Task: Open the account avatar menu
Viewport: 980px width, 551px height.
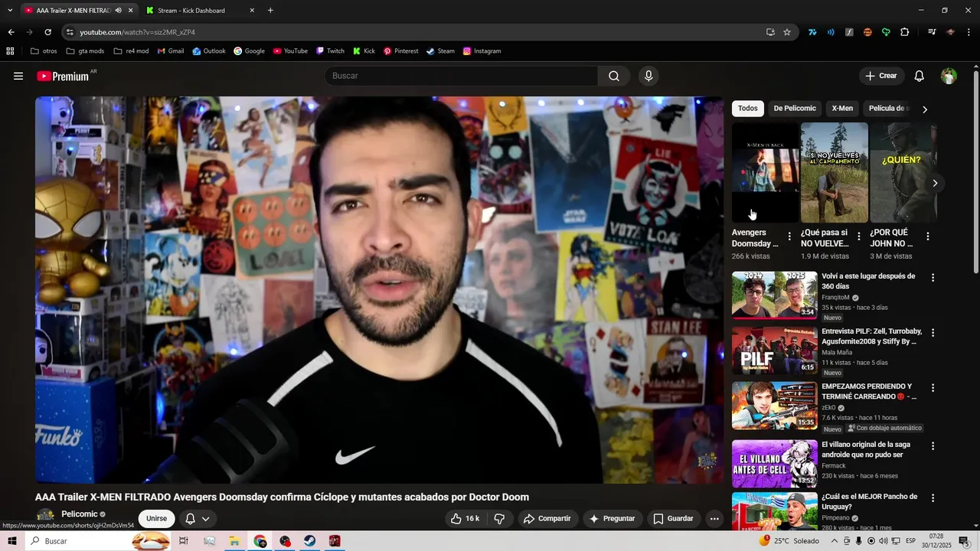Action: pos(949,76)
